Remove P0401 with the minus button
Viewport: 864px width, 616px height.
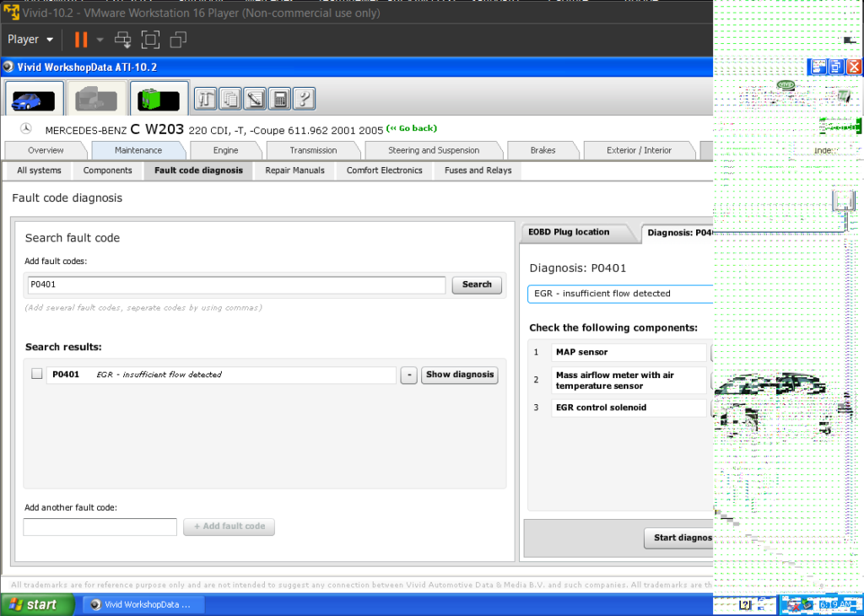coord(408,376)
